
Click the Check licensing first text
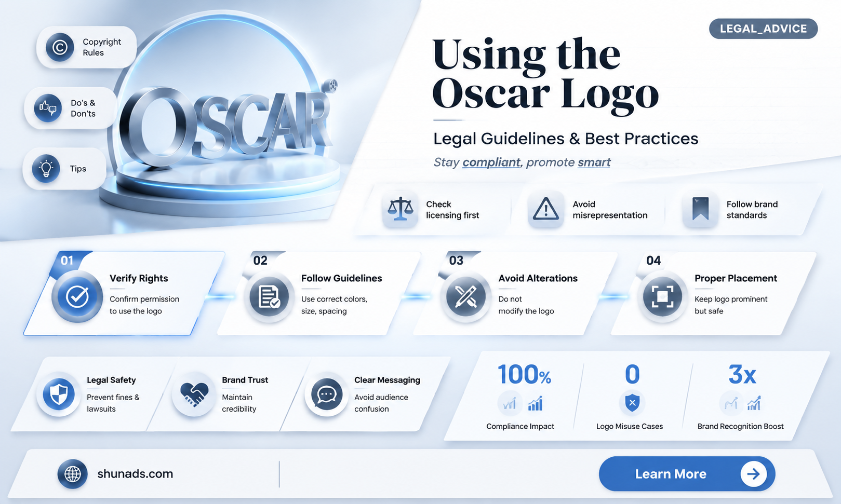click(x=452, y=210)
